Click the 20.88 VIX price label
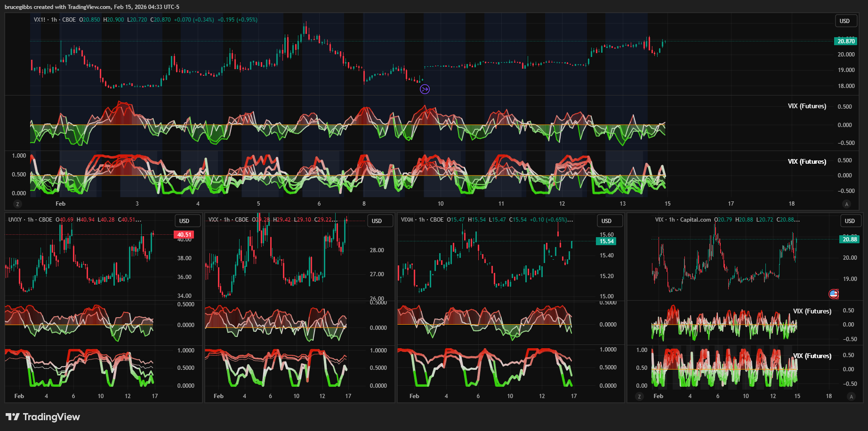Viewport: 868px width, 431px height. (850, 239)
